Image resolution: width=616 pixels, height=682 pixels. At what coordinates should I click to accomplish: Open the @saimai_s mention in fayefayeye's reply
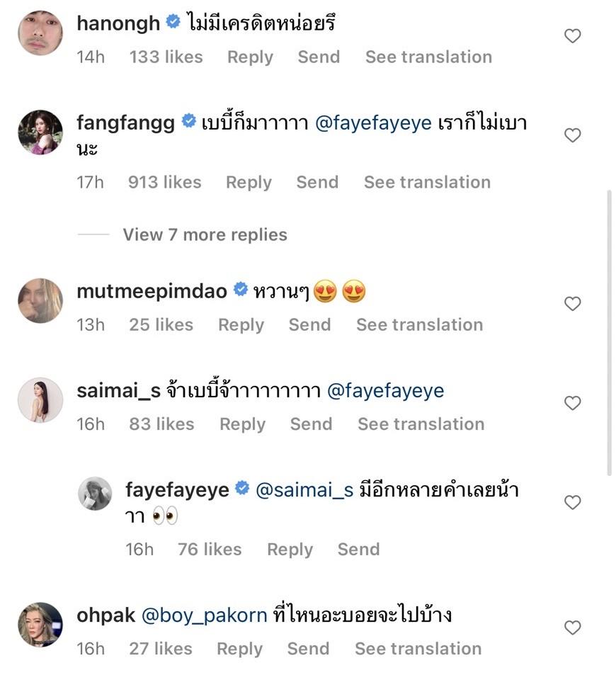tap(304, 490)
